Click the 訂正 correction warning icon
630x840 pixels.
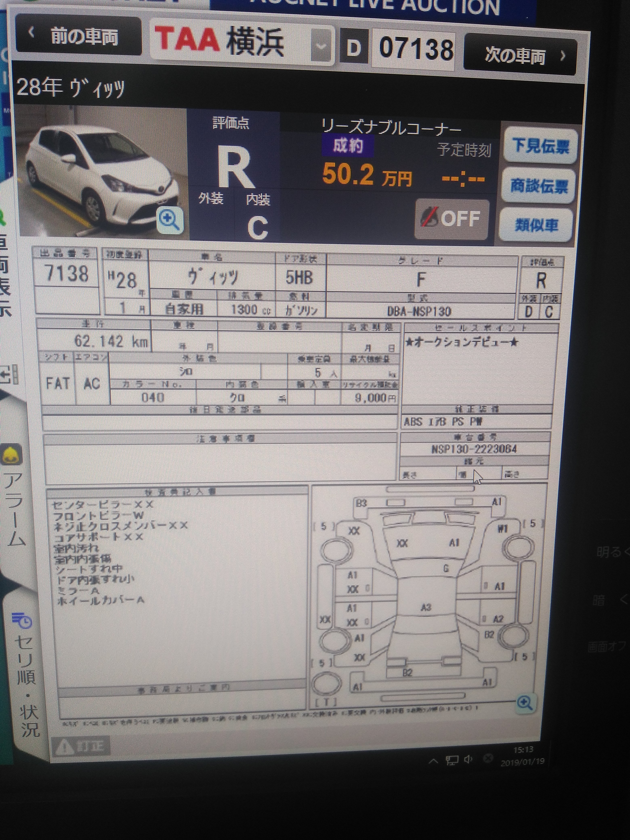pyautogui.click(x=81, y=746)
